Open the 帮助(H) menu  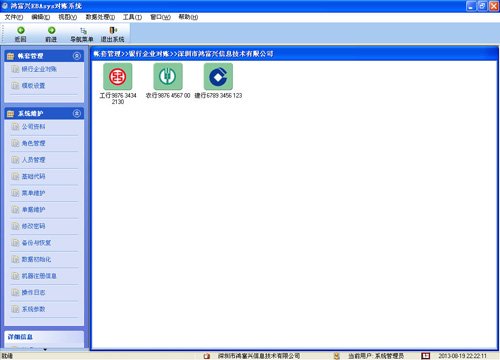tap(188, 17)
